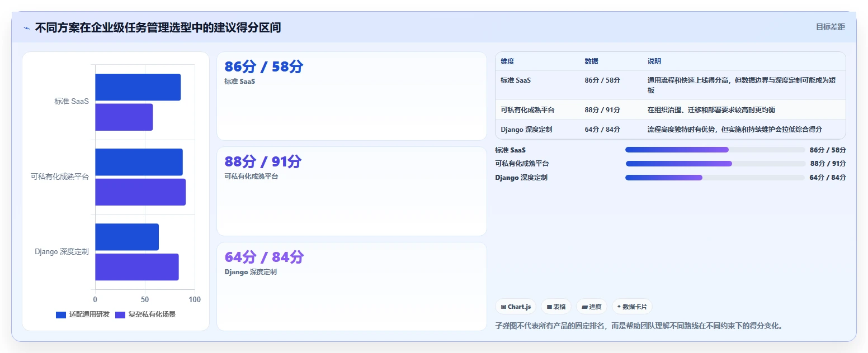The width and height of the screenshot is (868, 353).
Task: Click the blue 适配通用研发 bar for Django 深度定制
Action: point(127,237)
